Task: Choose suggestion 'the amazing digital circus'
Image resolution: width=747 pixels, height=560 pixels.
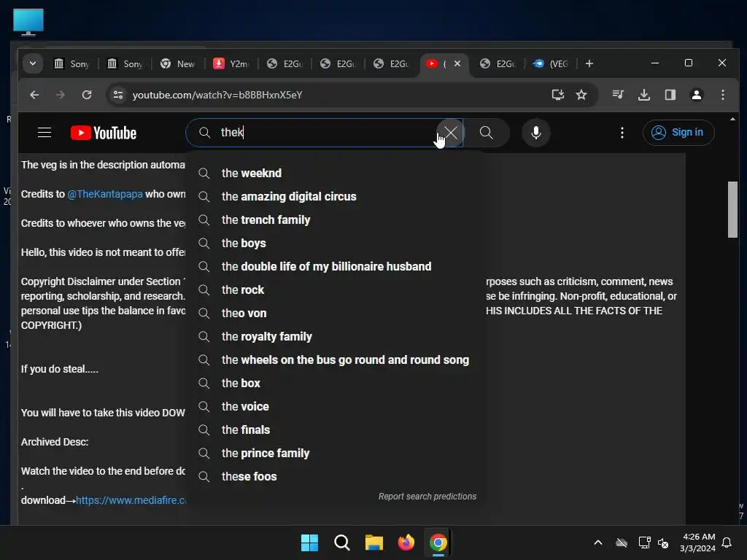Action: click(x=336, y=196)
